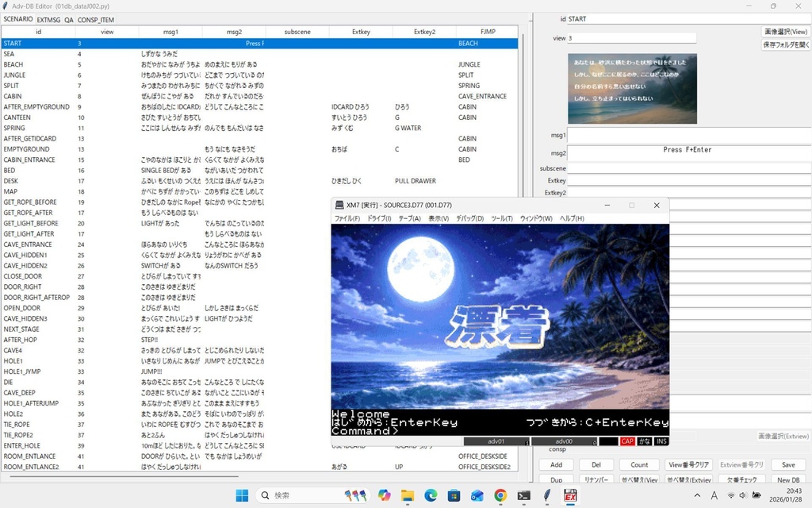Click the adv01 drive indicator in XM7
Image resolution: width=812 pixels, height=508 pixels.
pos(496,441)
